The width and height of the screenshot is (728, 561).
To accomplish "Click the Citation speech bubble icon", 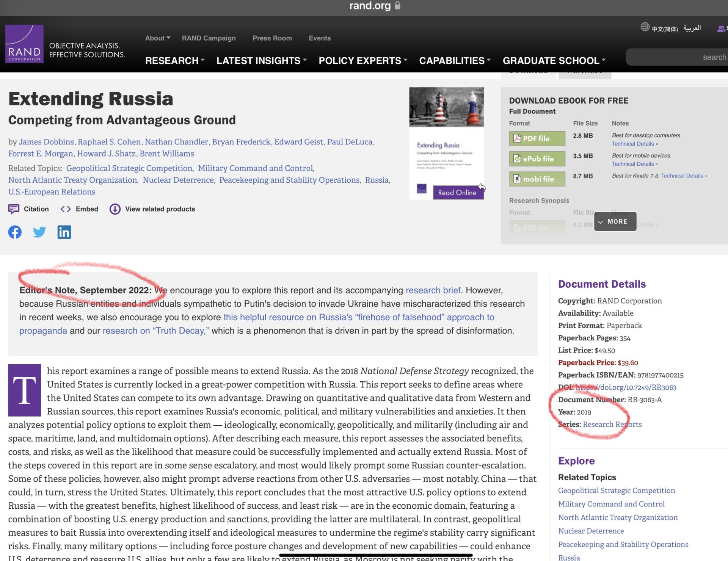I will [14, 209].
